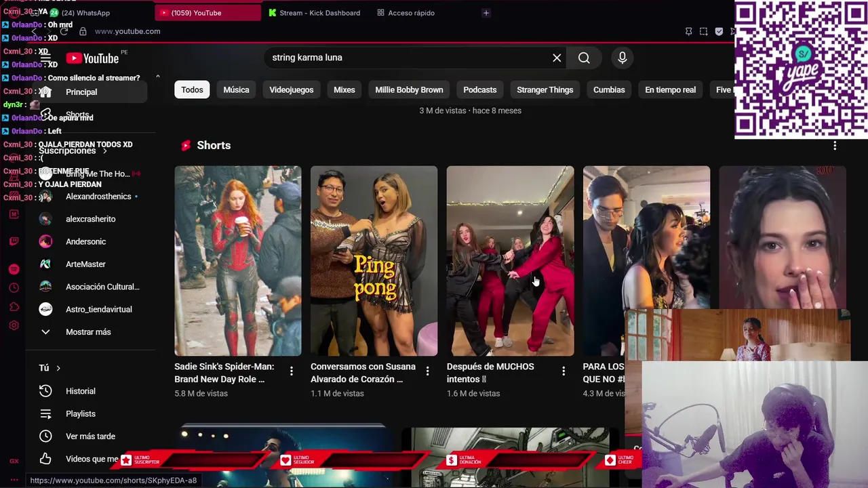Open Sadie Sink's Spider-Man title text
This screenshot has width=868, height=488.
pos(224,373)
